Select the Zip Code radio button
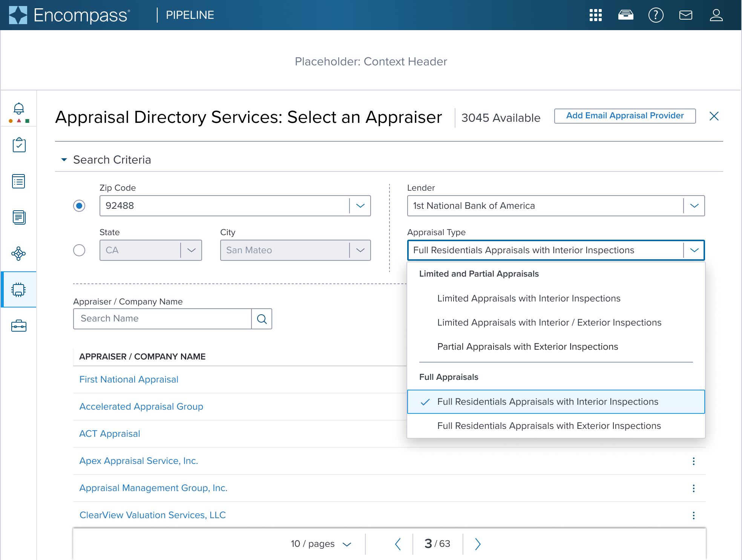The image size is (742, 560). tap(79, 206)
